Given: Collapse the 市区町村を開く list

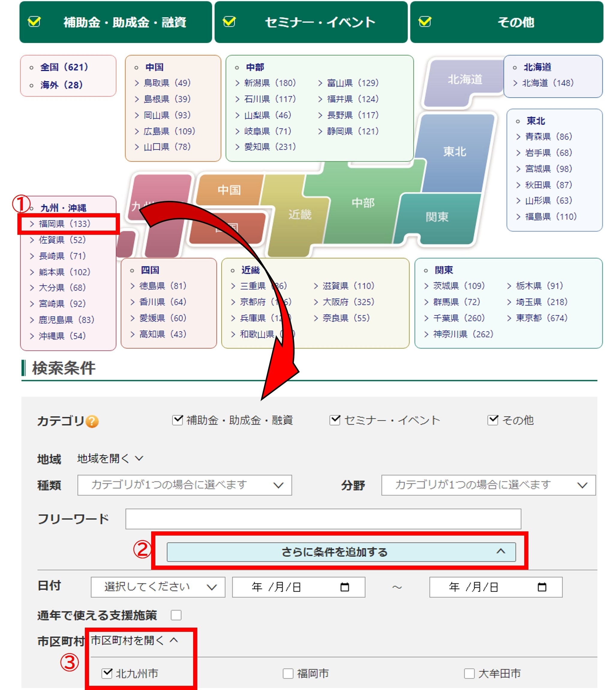Looking at the screenshot, I should pos(134,641).
